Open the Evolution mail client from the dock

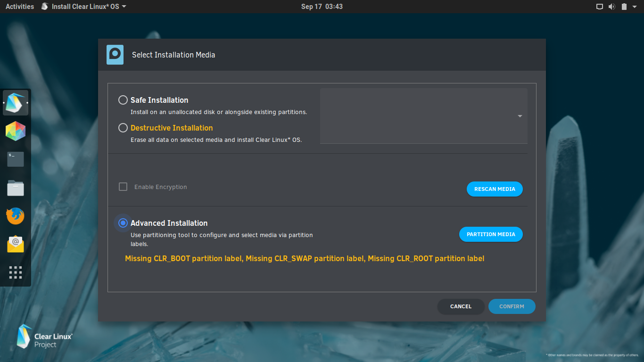(16, 244)
